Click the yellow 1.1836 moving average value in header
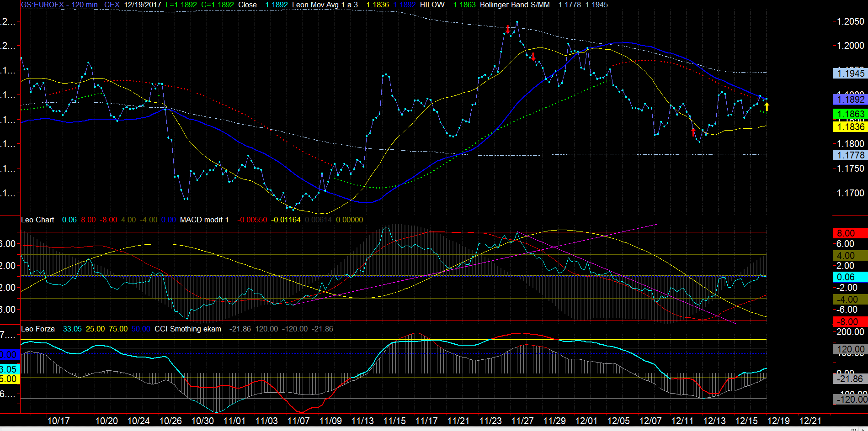 378,5
